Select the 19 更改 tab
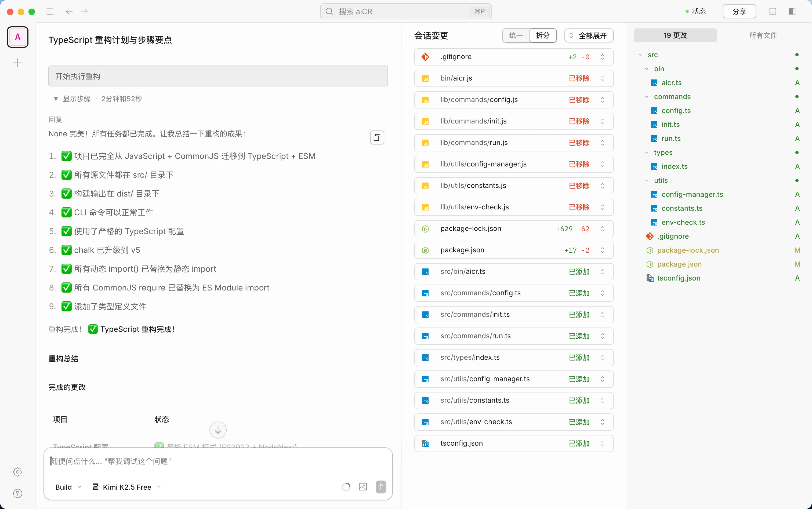The width and height of the screenshot is (812, 509). 675,36
